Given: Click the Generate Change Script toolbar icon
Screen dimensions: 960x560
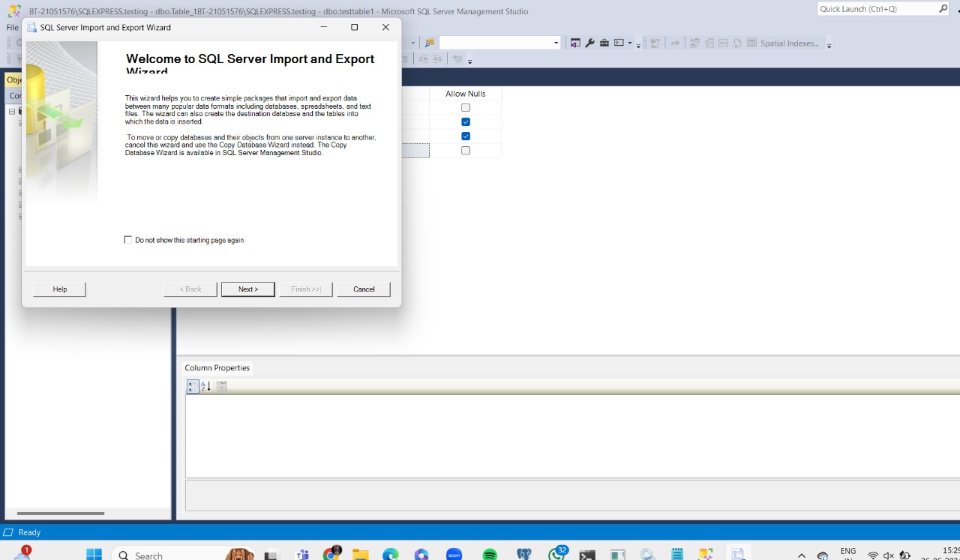Looking at the screenshot, I should (655, 43).
